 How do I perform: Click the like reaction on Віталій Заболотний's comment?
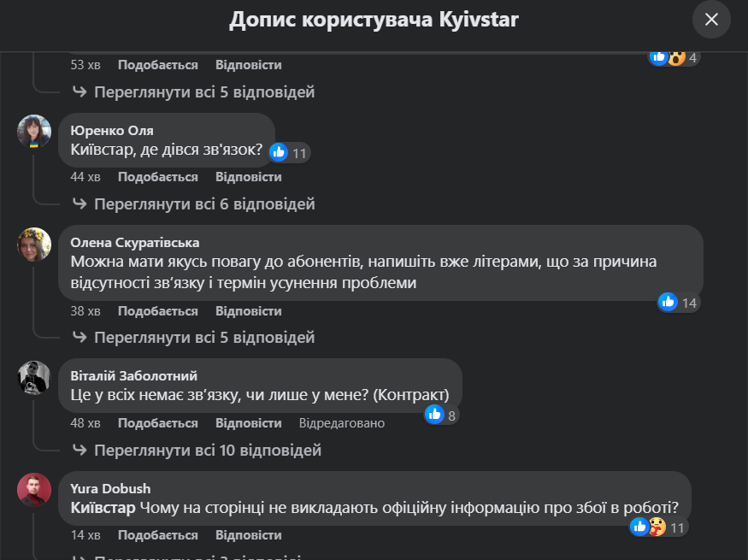[435, 415]
